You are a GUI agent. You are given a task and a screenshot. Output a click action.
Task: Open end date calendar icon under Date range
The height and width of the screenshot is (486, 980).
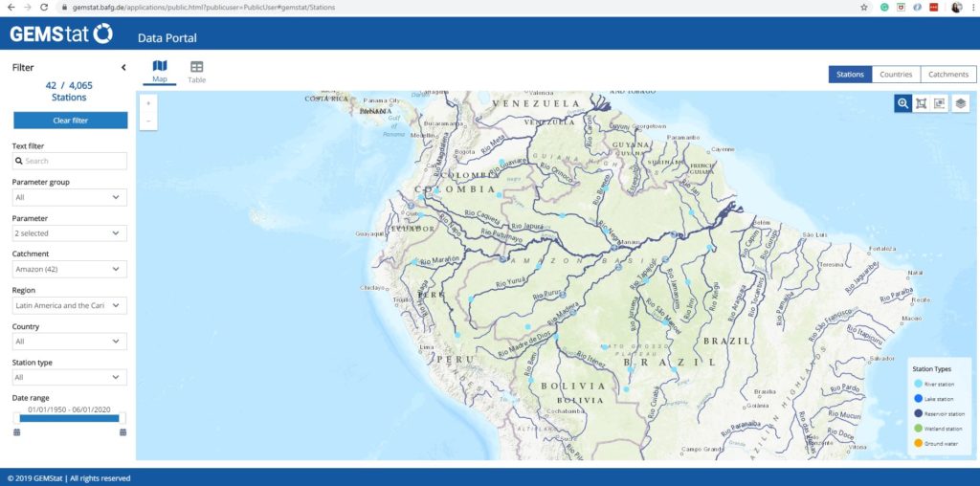123,432
